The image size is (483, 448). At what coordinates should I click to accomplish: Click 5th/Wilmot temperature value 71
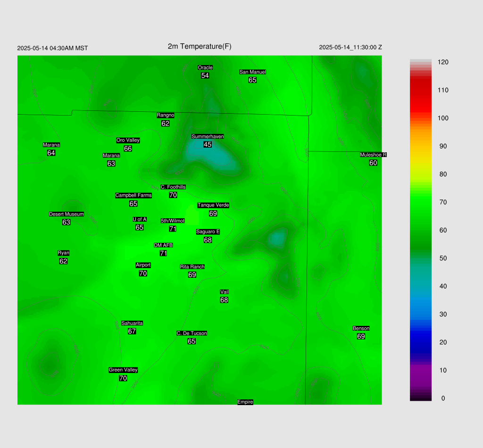pyautogui.click(x=173, y=229)
